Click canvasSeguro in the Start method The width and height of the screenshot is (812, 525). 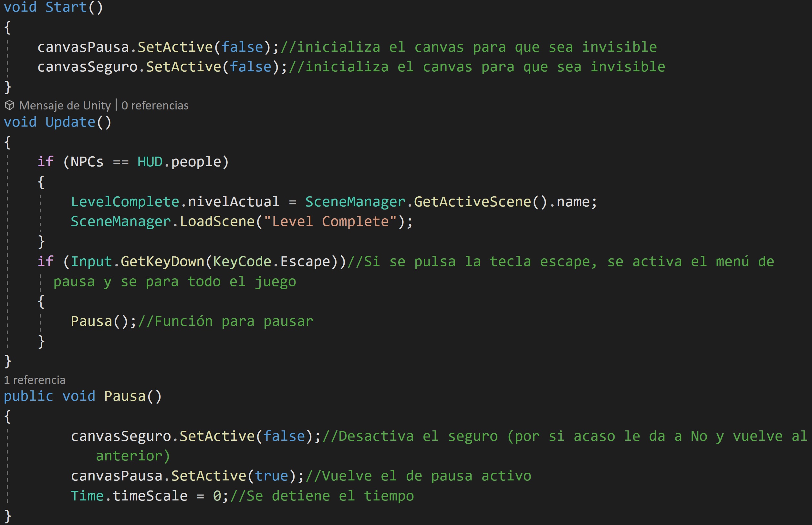click(87, 67)
